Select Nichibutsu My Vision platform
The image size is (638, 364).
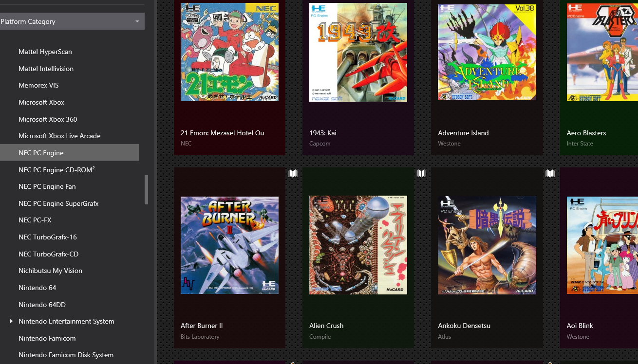(50, 271)
